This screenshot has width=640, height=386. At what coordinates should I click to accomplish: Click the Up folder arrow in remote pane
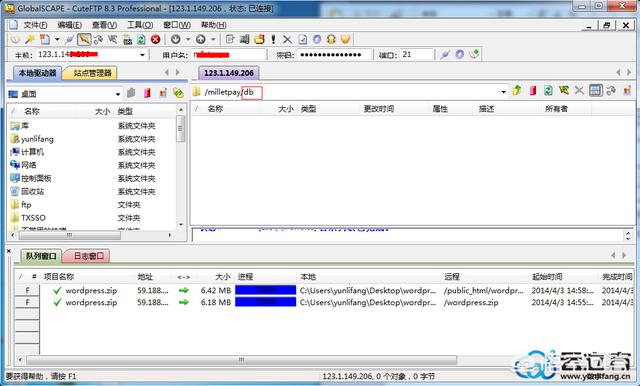pos(517,91)
